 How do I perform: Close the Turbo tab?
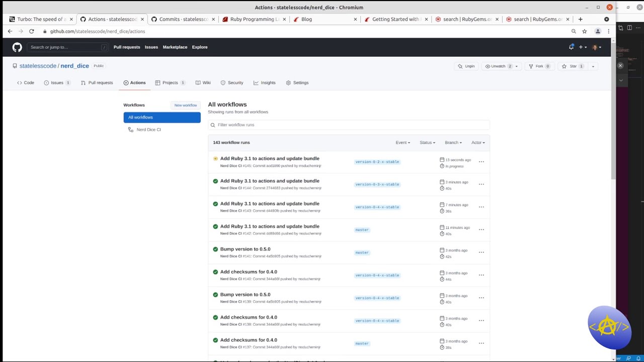click(x=71, y=19)
